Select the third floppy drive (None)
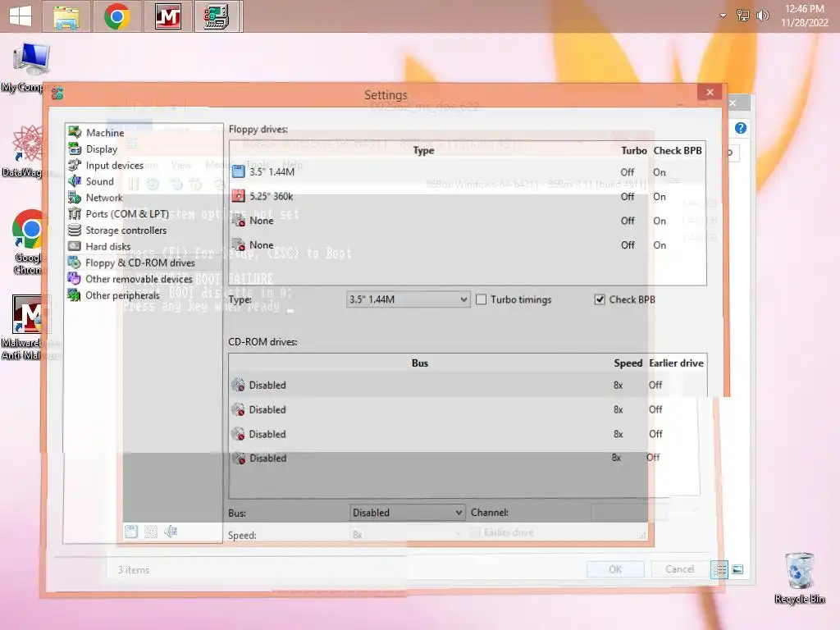Viewport: 840px width, 630px height. click(467, 221)
